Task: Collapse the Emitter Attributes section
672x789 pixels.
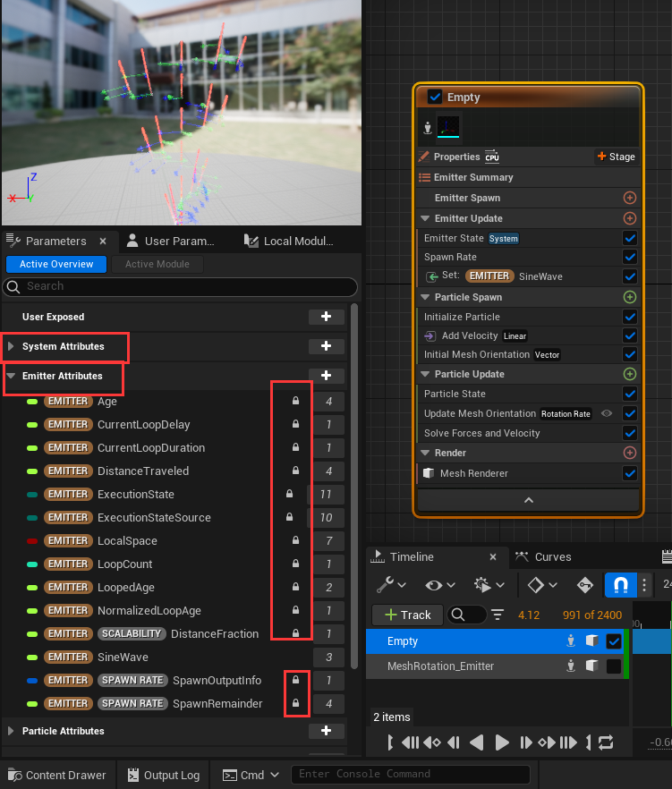Action: [11, 376]
